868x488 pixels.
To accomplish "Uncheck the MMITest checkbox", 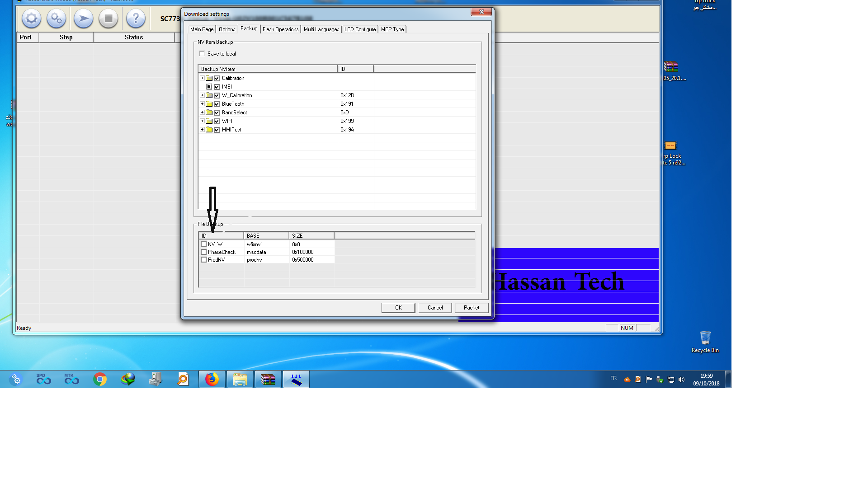I will click(x=217, y=130).
